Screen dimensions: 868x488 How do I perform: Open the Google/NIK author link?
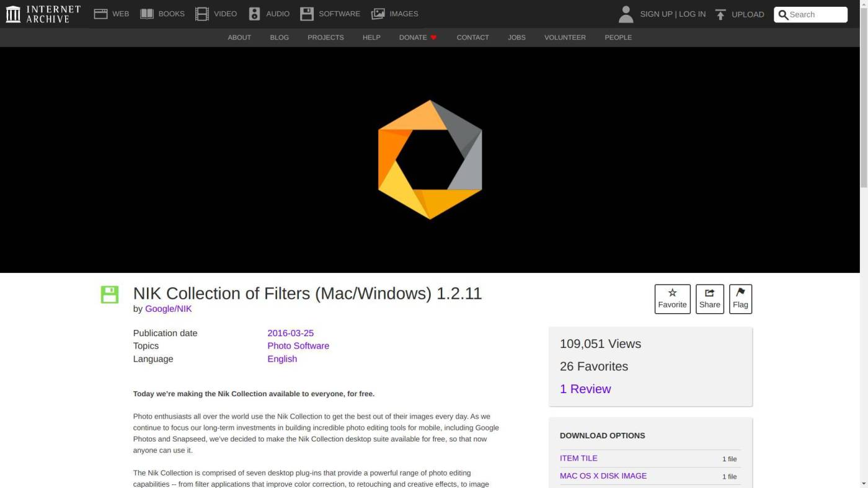coord(169,309)
